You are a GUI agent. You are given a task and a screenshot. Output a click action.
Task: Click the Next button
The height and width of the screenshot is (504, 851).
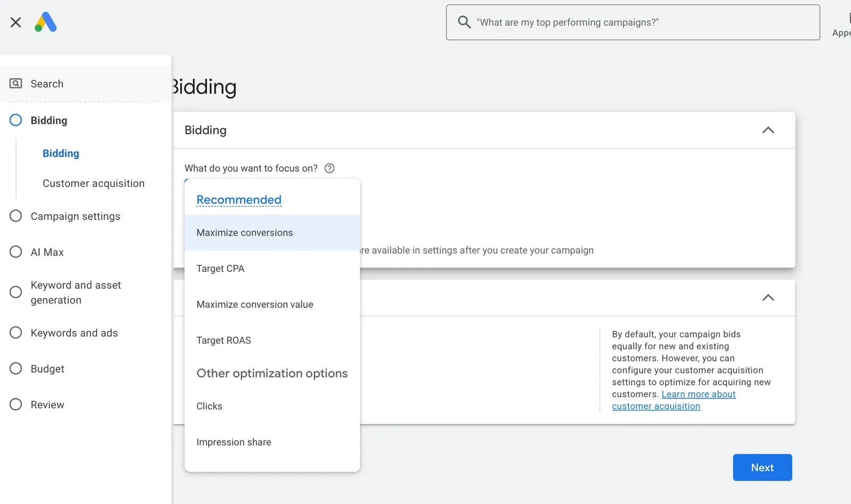pos(762,467)
